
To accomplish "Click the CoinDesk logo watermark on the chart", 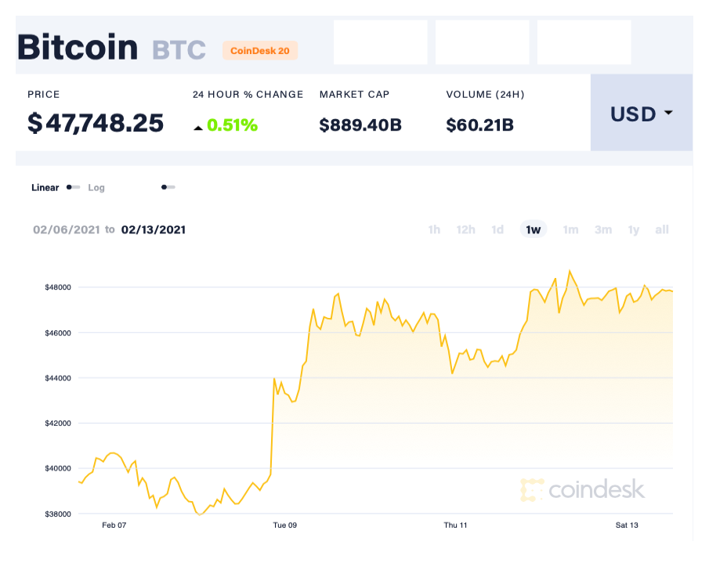I will coord(584,490).
